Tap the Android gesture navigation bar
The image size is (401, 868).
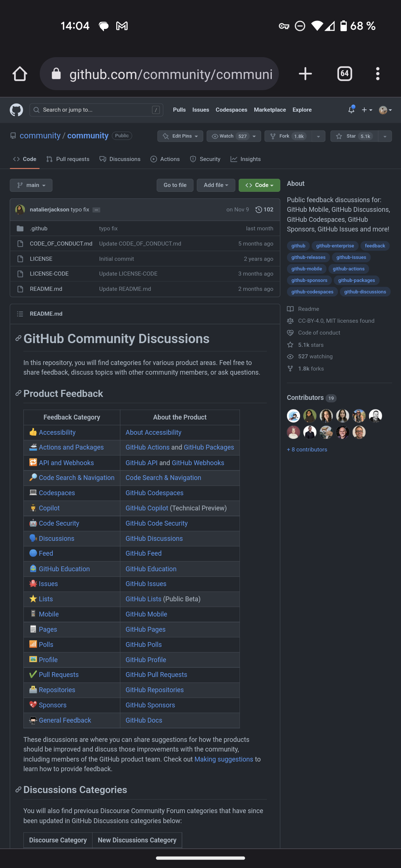pyautogui.click(x=200, y=858)
